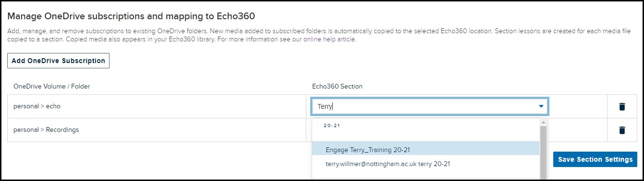This screenshot has height=181, width=644.
Task: Delete the personal > echo subscription
Action: 622,107
